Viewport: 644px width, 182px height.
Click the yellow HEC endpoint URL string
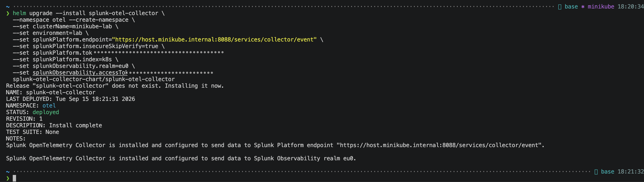(x=214, y=40)
